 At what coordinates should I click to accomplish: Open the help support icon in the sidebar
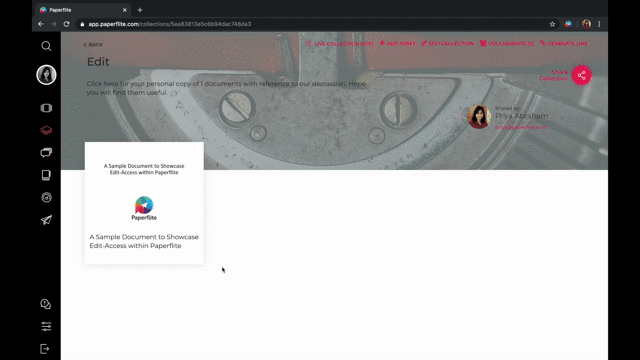click(46, 304)
